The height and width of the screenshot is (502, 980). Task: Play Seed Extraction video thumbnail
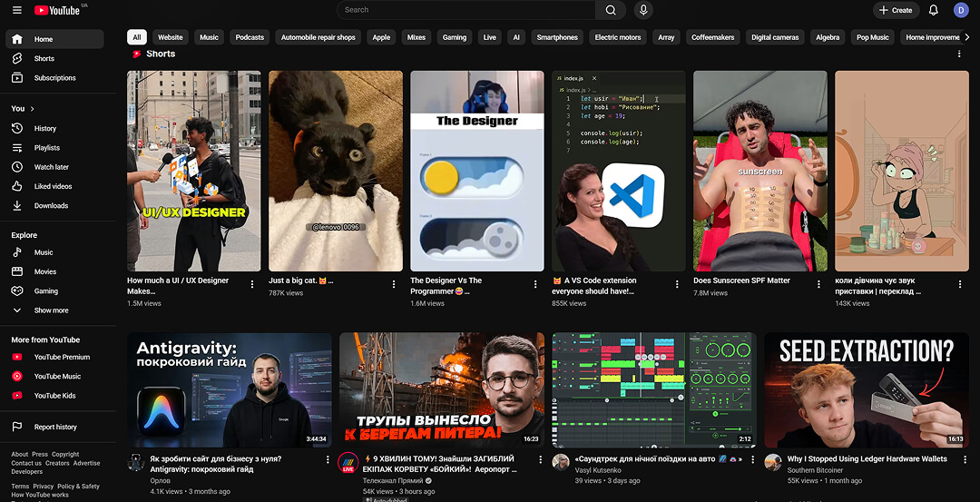point(867,390)
